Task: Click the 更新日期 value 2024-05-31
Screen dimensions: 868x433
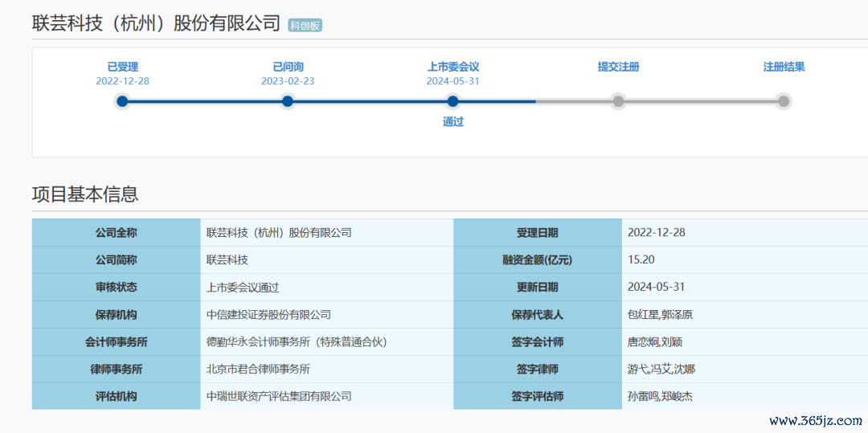Action: click(x=657, y=287)
